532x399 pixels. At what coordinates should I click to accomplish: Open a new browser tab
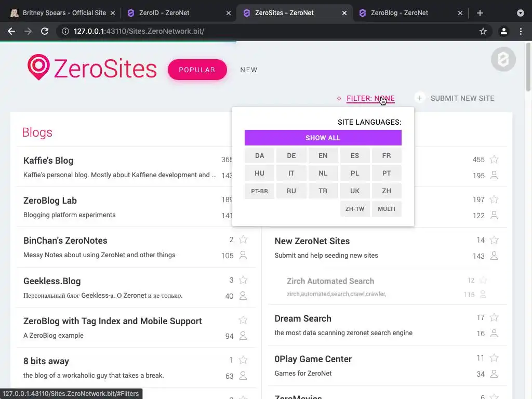pos(480,13)
